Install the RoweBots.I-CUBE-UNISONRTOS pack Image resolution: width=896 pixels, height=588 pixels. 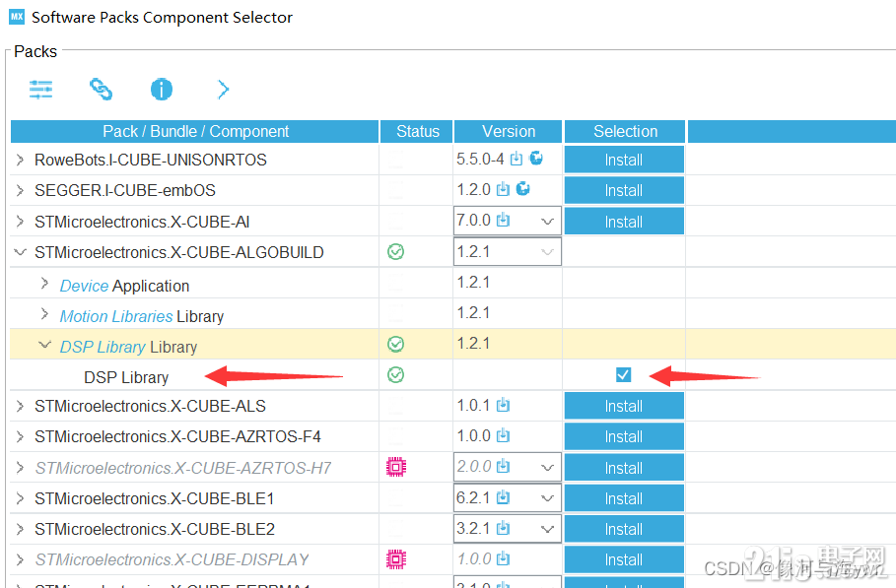coord(624,160)
